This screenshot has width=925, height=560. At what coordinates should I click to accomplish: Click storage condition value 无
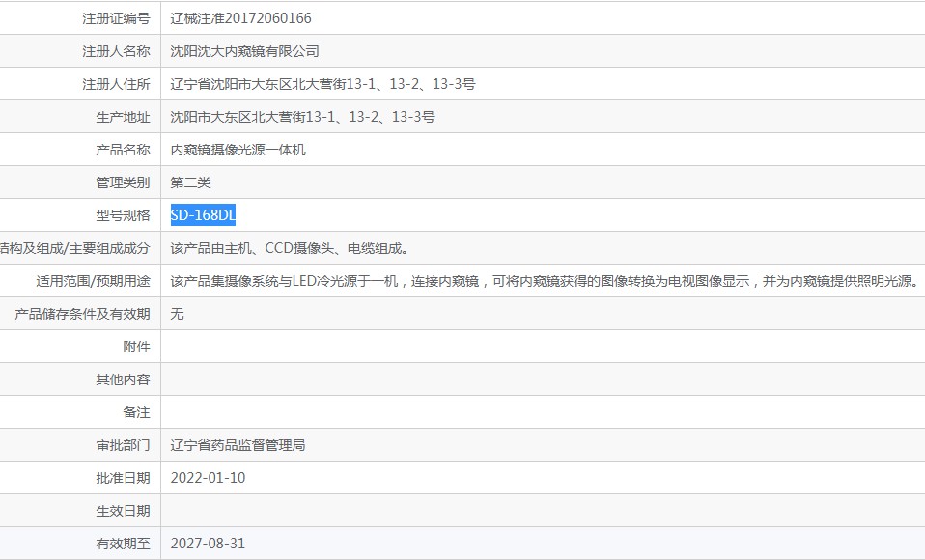pyautogui.click(x=177, y=314)
